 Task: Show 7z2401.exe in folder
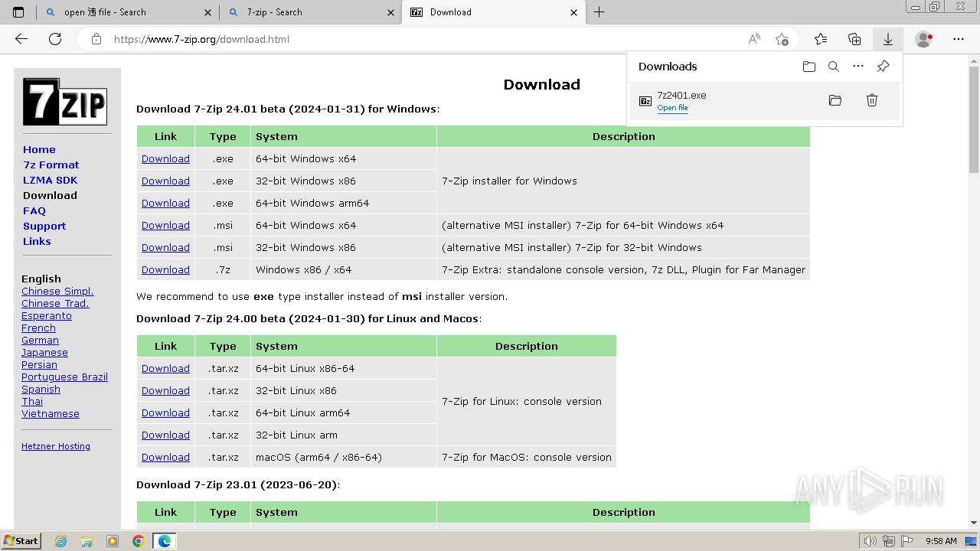[x=835, y=100]
